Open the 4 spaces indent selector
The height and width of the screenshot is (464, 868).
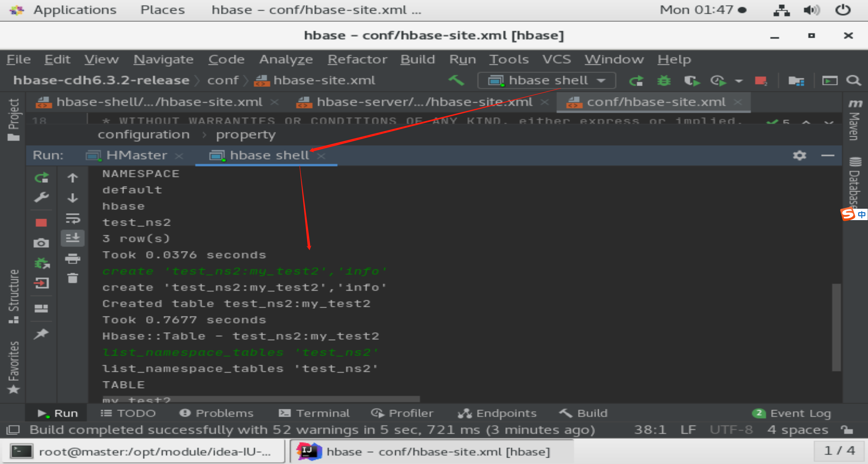[x=797, y=430]
